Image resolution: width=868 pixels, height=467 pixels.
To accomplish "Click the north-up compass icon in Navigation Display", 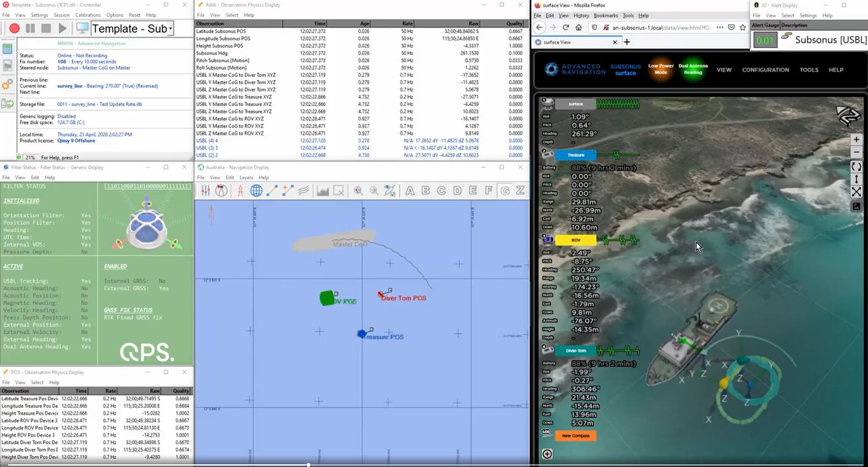I will (x=222, y=191).
